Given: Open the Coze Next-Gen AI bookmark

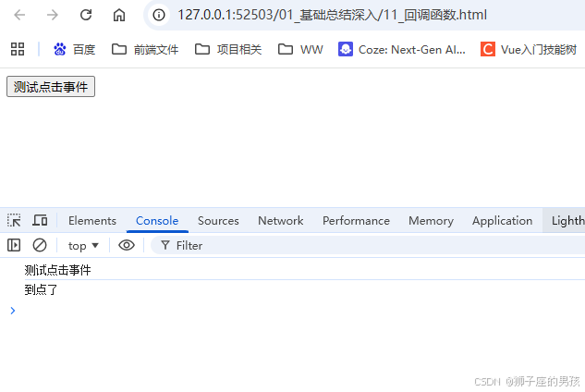Looking at the screenshot, I should (x=402, y=49).
